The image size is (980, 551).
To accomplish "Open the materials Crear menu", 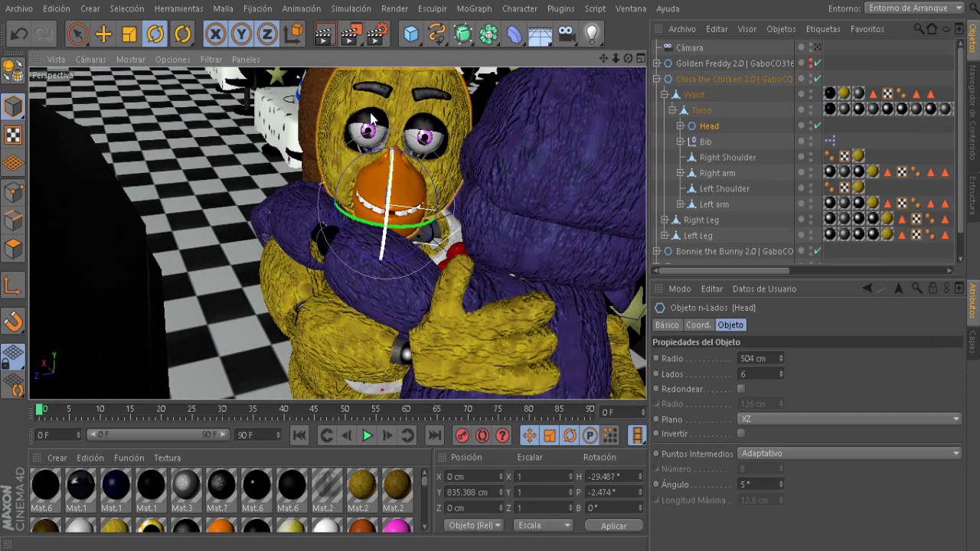I will (57, 458).
